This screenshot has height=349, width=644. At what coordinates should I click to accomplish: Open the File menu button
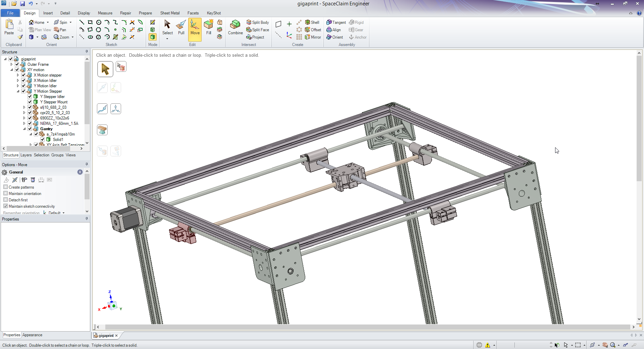(10, 13)
